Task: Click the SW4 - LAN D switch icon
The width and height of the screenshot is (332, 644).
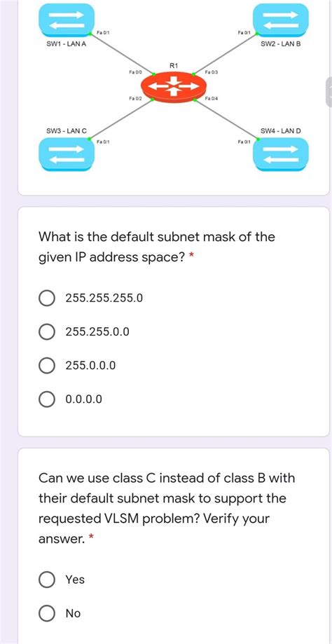Action: click(281, 154)
